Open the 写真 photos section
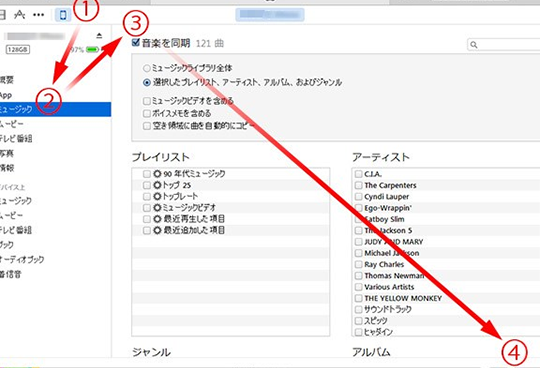The width and height of the screenshot is (540, 368). (x=6, y=153)
